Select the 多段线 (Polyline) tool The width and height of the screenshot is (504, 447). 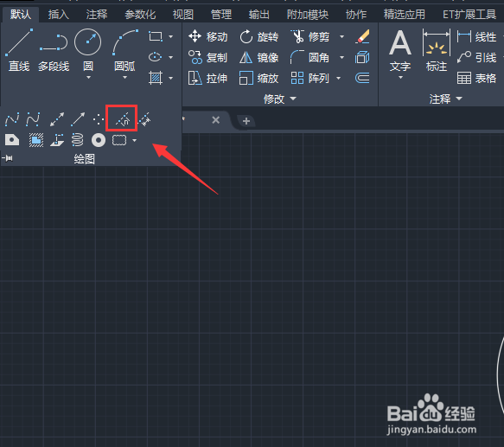[x=54, y=50]
